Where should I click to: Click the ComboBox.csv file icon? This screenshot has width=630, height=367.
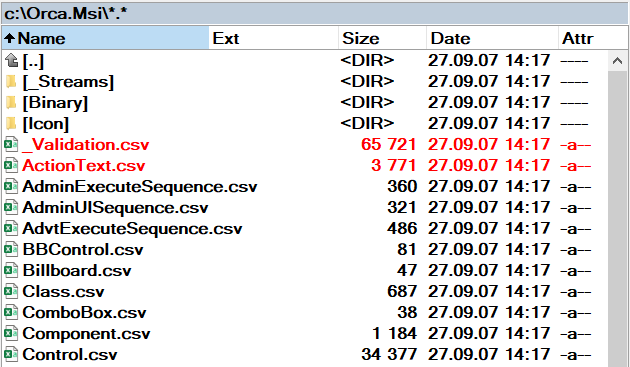pos(11,313)
